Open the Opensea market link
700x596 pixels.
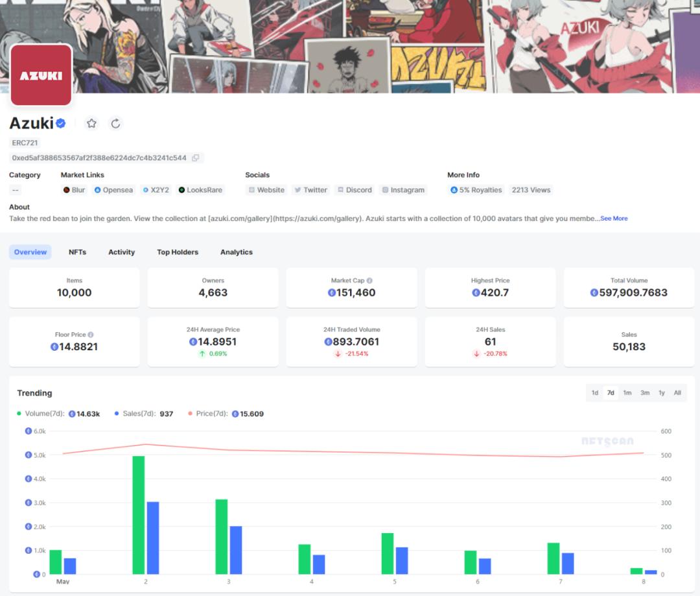click(x=113, y=190)
